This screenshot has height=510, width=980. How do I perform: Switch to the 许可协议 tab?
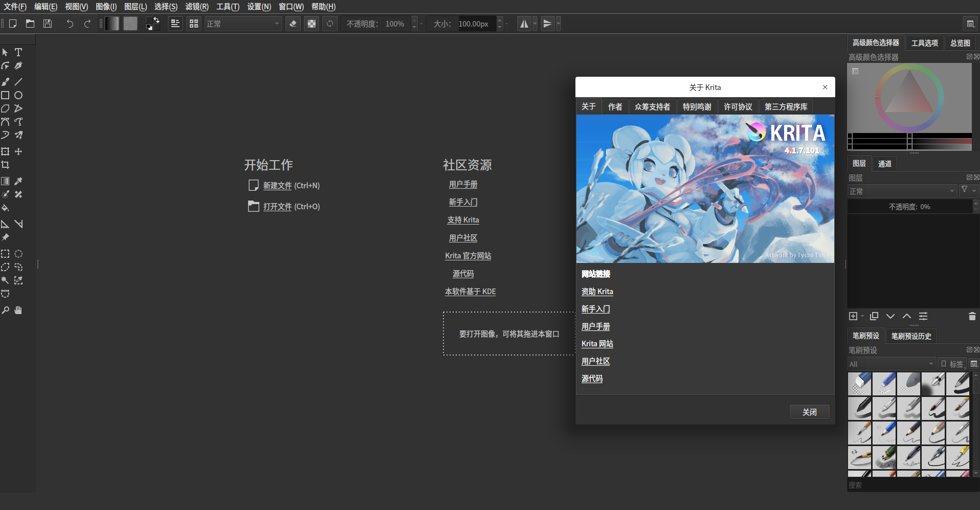(x=738, y=106)
